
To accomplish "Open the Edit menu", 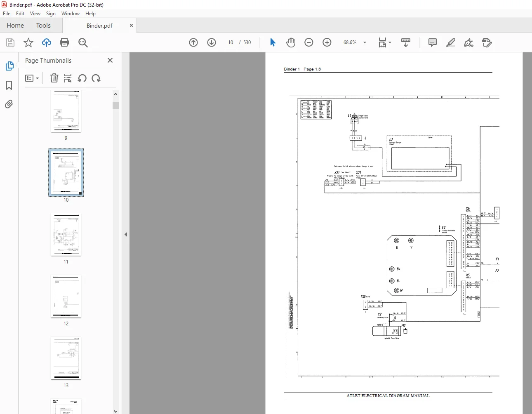I will tap(20, 14).
